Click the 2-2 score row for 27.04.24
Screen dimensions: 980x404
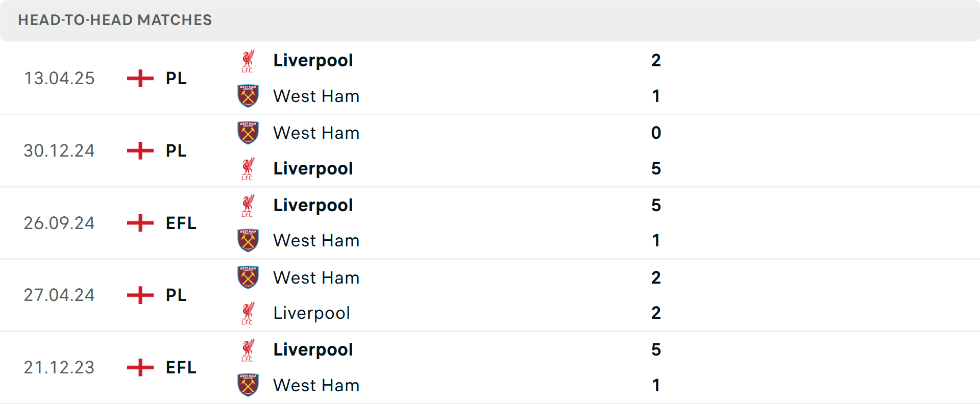point(656,295)
